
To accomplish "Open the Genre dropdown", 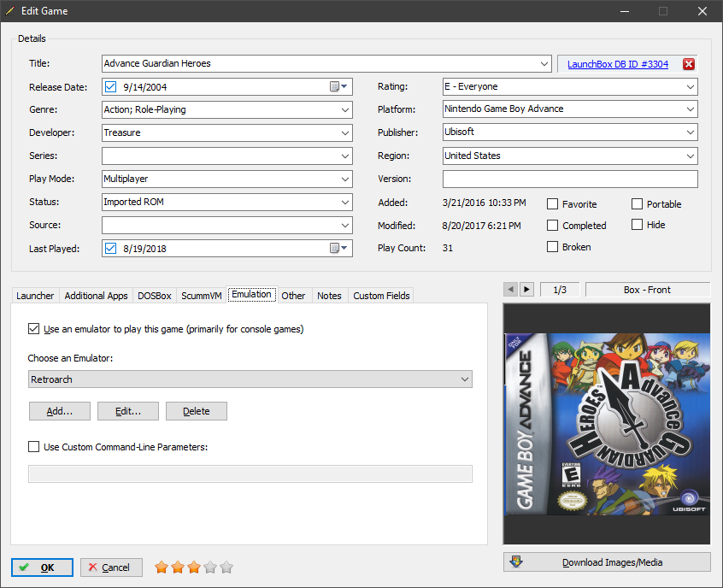I will pyautogui.click(x=345, y=109).
